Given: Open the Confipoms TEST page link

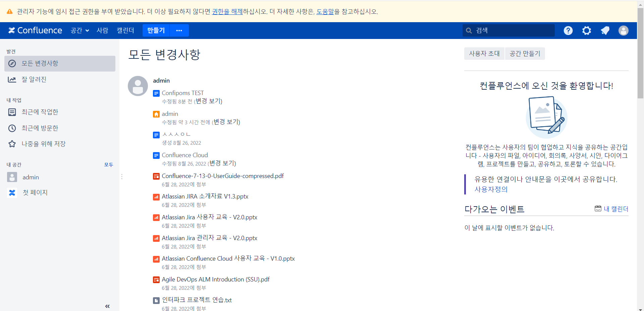Looking at the screenshot, I should (183, 93).
